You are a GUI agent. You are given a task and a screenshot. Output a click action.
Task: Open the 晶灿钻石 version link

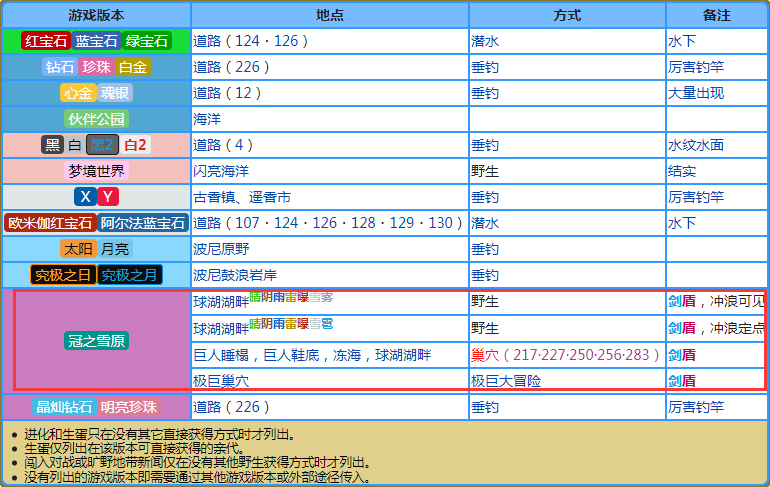tap(64, 407)
